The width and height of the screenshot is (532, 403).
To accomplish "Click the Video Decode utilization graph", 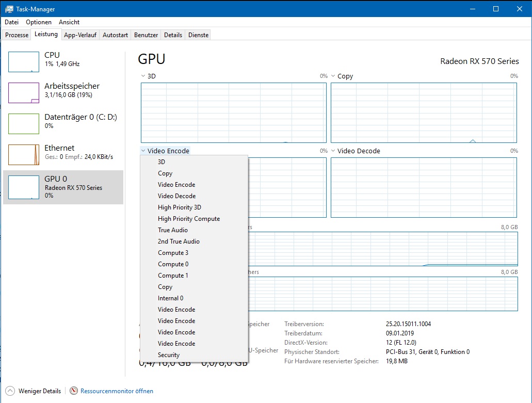I will 424,188.
